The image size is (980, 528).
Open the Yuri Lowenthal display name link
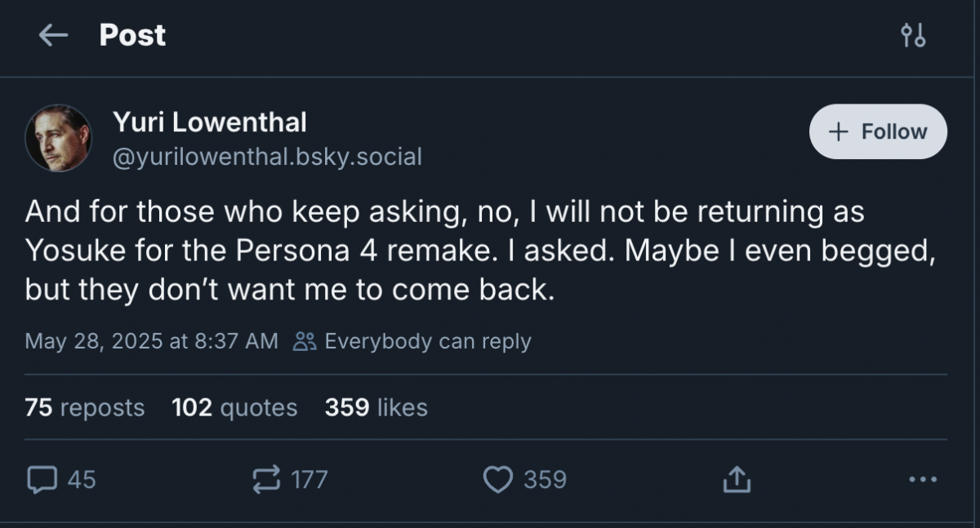(209, 122)
